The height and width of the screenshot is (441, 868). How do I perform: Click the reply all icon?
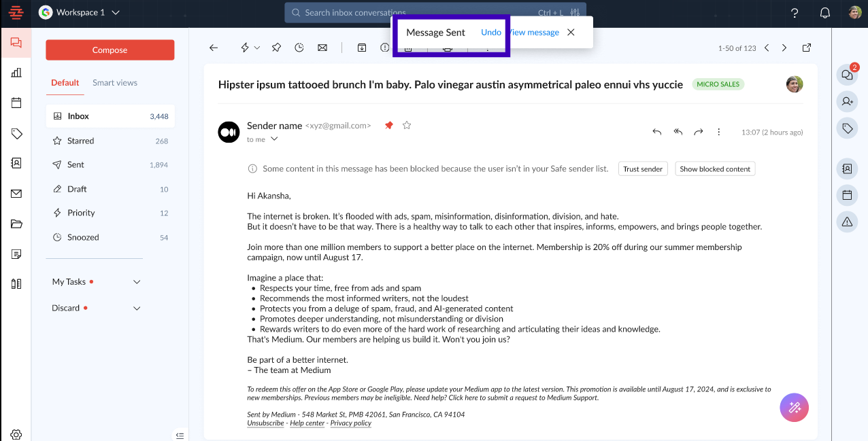(678, 132)
